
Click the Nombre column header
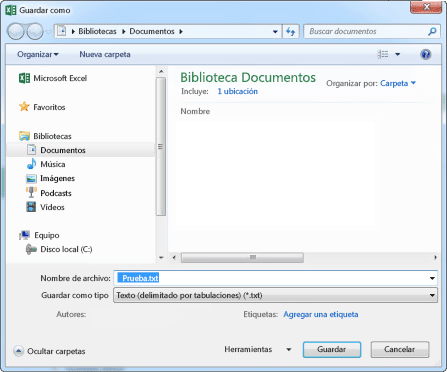[195, 111]
